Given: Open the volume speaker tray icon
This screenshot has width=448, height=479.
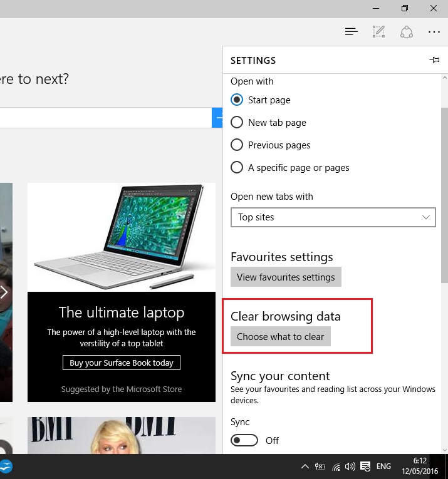Looking at the screenshot, I should pyautogui.click(x=350, y=466).
